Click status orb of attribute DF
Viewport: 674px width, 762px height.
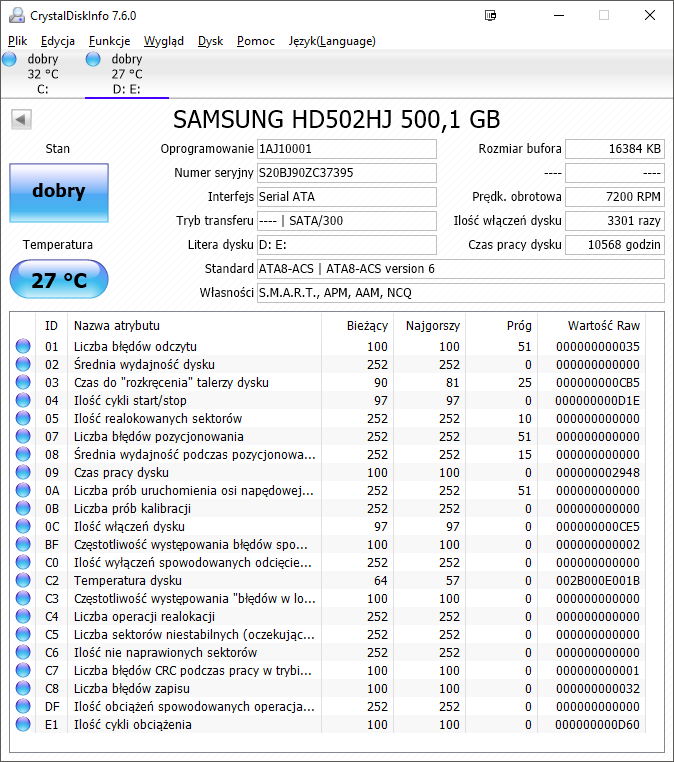[23, 706]
